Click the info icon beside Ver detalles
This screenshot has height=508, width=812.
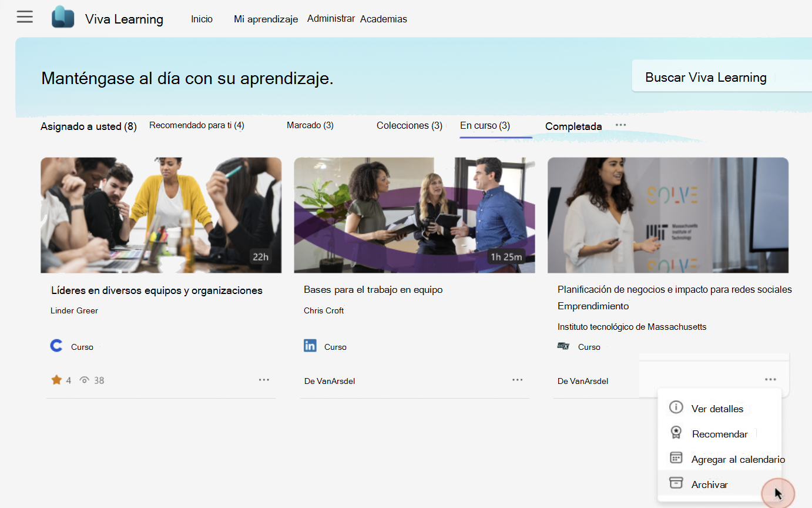676,407
